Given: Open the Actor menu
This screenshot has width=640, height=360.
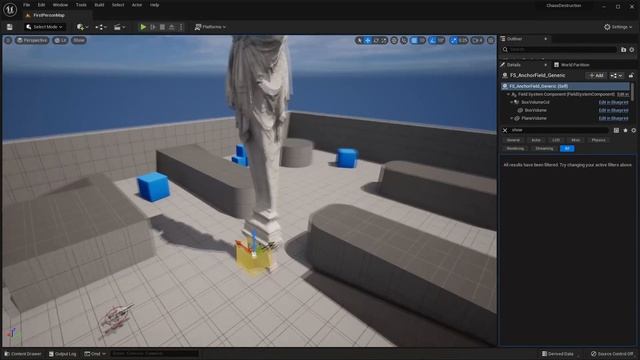Looking at the screenshot, I should 137,5.
